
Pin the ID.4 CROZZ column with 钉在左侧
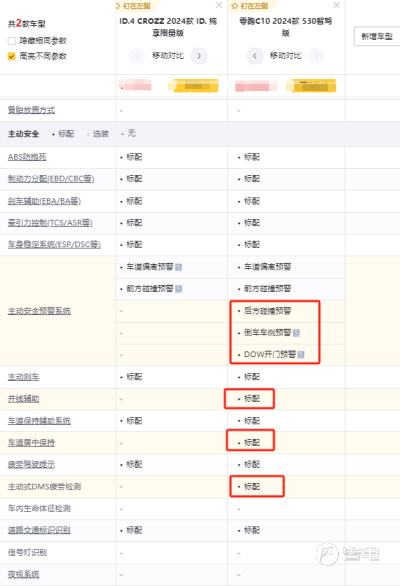tap(133, 6)
